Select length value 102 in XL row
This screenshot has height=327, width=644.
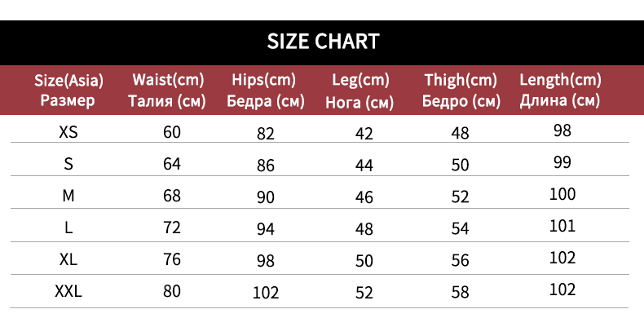(562, 258)
